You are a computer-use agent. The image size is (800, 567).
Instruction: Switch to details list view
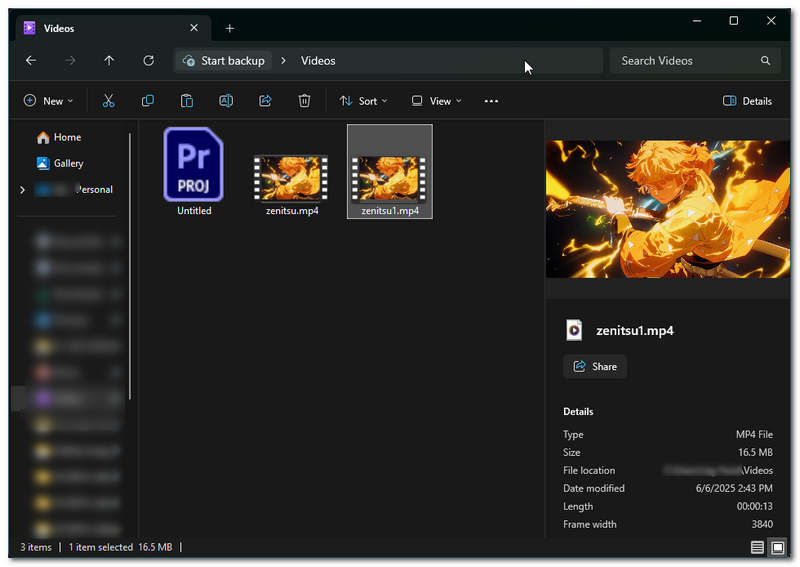coord(757,547)
